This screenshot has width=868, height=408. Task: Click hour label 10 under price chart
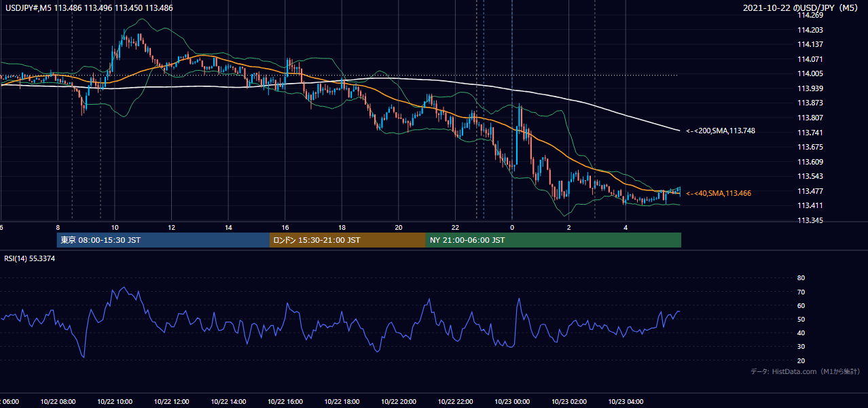(x=115, y=228)
